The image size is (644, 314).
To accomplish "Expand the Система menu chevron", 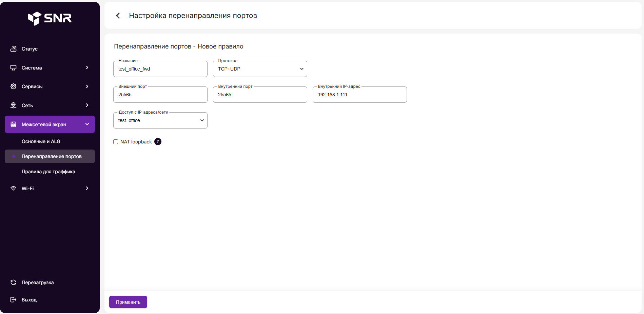I will [87, 68].
